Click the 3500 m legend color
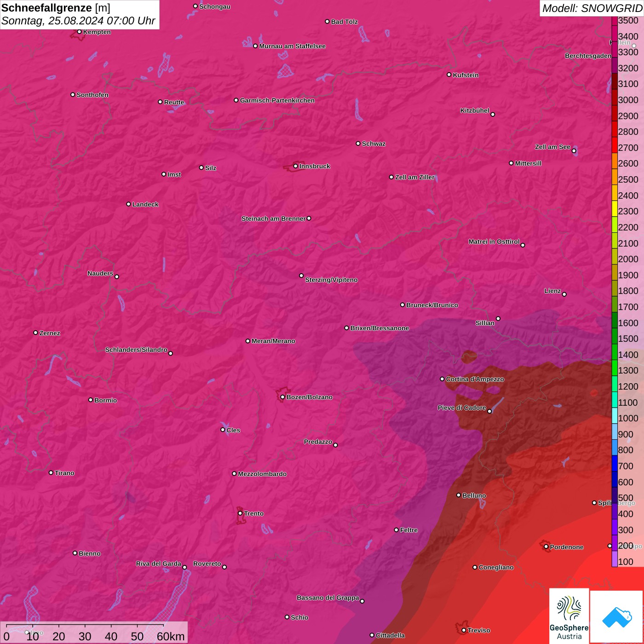This screenshot has height=644, width=644. 615,21
